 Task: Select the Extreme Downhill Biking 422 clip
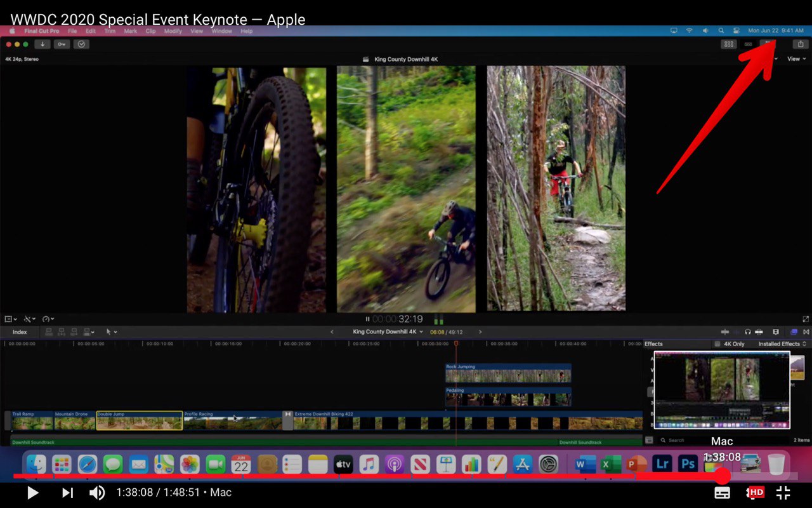point(468,420)
